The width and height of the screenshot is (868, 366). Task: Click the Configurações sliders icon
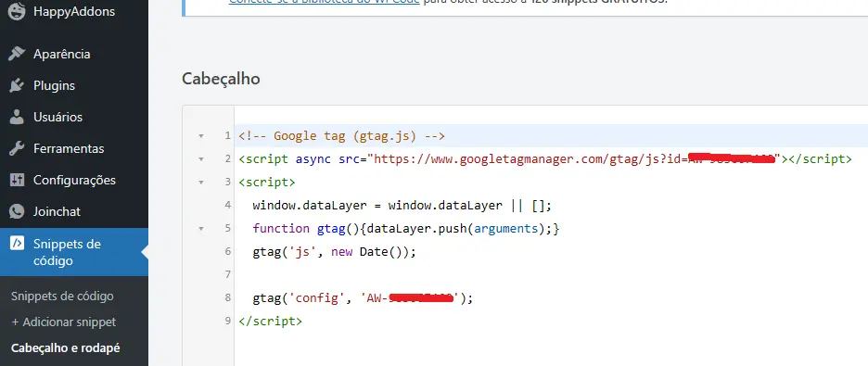pos(17,181)
